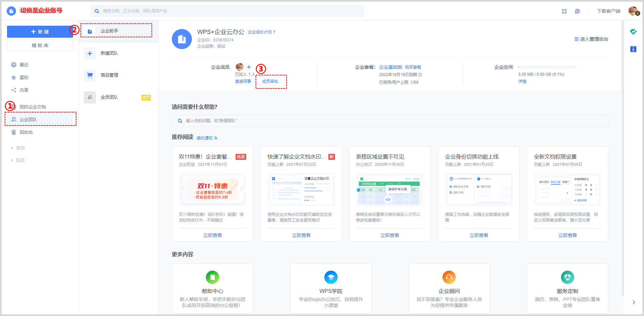Viewport: 644px width, 316px height.
Task: Open the 共享 shared section
Action: [24, 90]
